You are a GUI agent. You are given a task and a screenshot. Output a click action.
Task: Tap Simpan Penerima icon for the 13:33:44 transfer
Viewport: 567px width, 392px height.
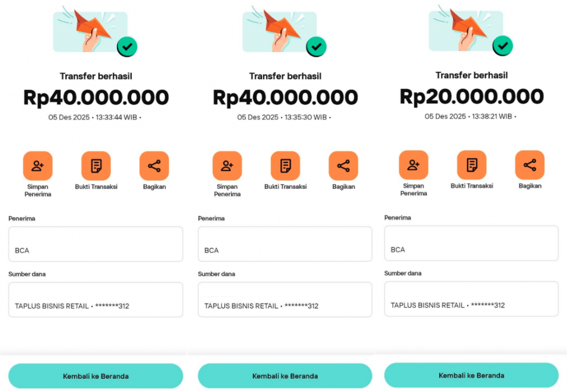[x=38, y=166]
